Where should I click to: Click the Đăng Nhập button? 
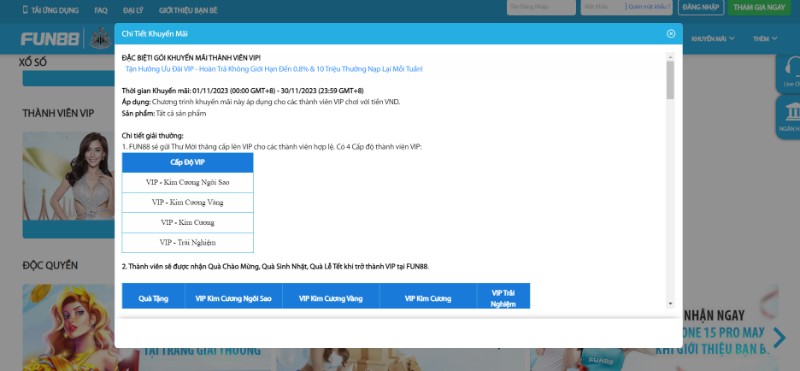[x=701, y=7]
